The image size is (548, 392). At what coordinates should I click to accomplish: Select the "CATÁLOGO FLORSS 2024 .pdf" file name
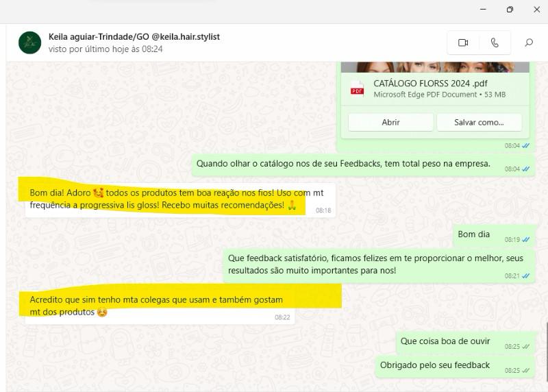430,84
